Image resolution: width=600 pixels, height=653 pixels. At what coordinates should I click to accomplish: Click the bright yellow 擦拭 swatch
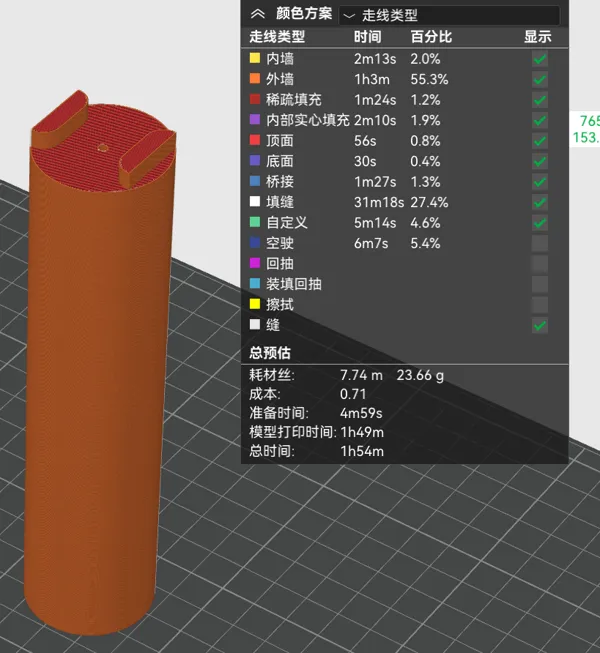pyautogui.click(x=255, y=304)
